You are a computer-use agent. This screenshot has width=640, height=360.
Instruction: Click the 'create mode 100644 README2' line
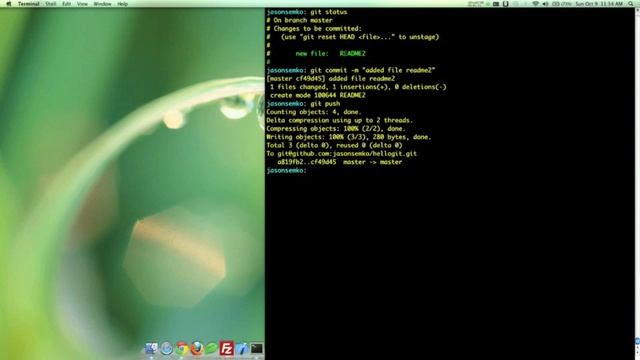(x=318, y=95)
